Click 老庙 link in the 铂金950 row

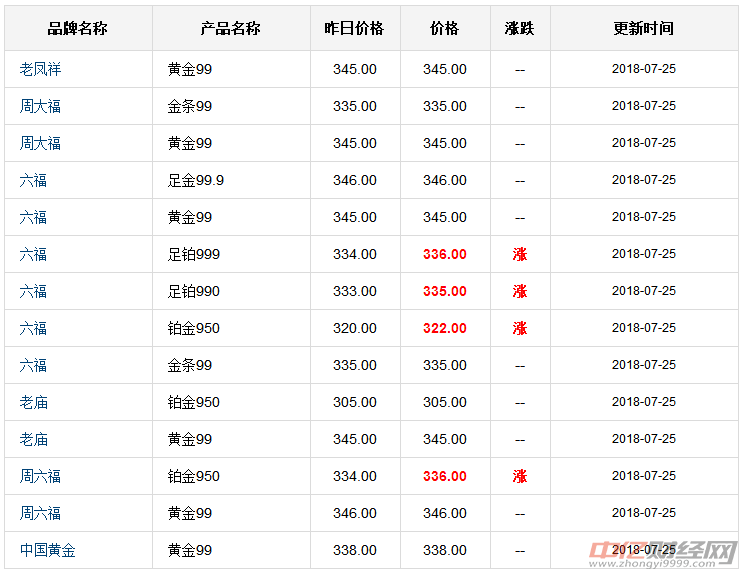pos(34,402)
